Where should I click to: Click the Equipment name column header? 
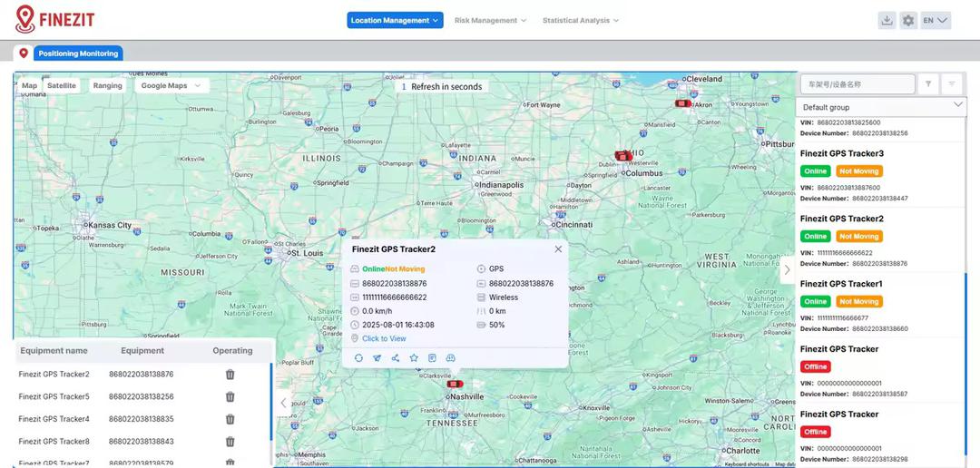tap(54, 350)
